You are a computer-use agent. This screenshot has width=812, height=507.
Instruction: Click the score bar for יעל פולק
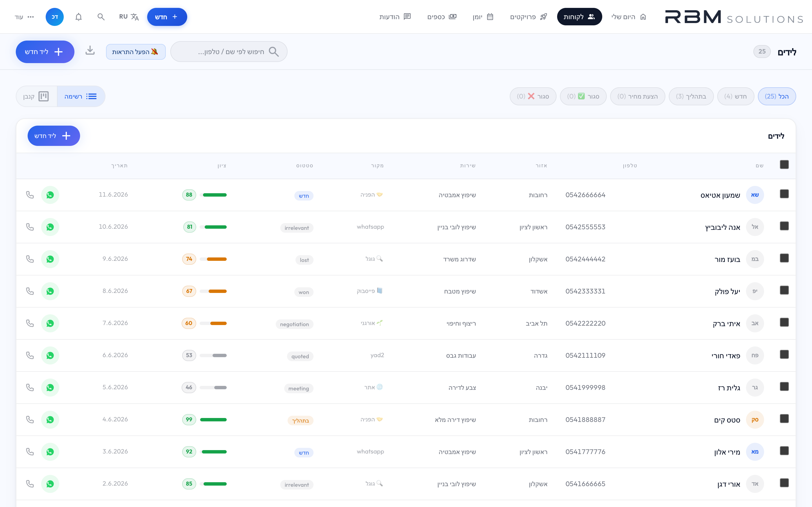coord(213,291)
